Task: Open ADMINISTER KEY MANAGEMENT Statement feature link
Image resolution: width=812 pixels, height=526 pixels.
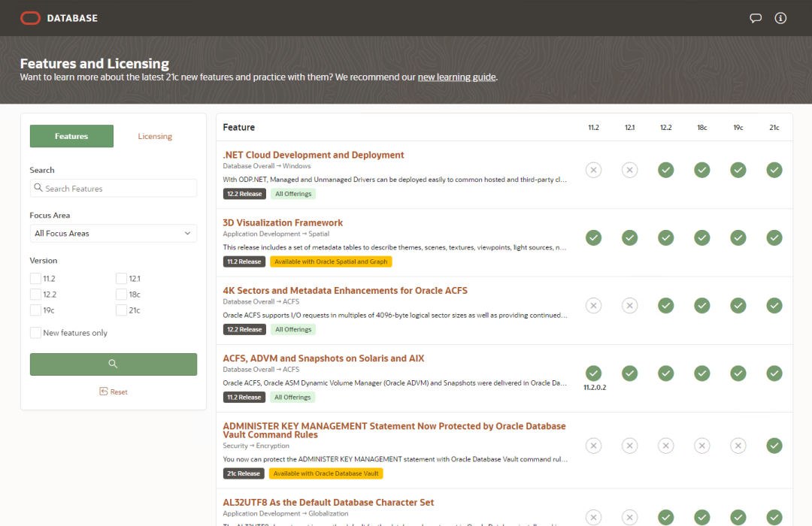Action: click(x=394, y=431)
